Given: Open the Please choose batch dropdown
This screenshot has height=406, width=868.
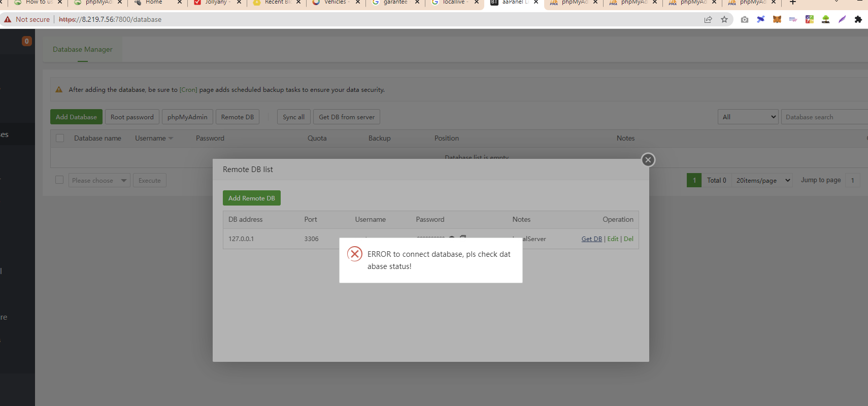Looking at the screenshot, I should pyautogui.click(x=99, y=180).
